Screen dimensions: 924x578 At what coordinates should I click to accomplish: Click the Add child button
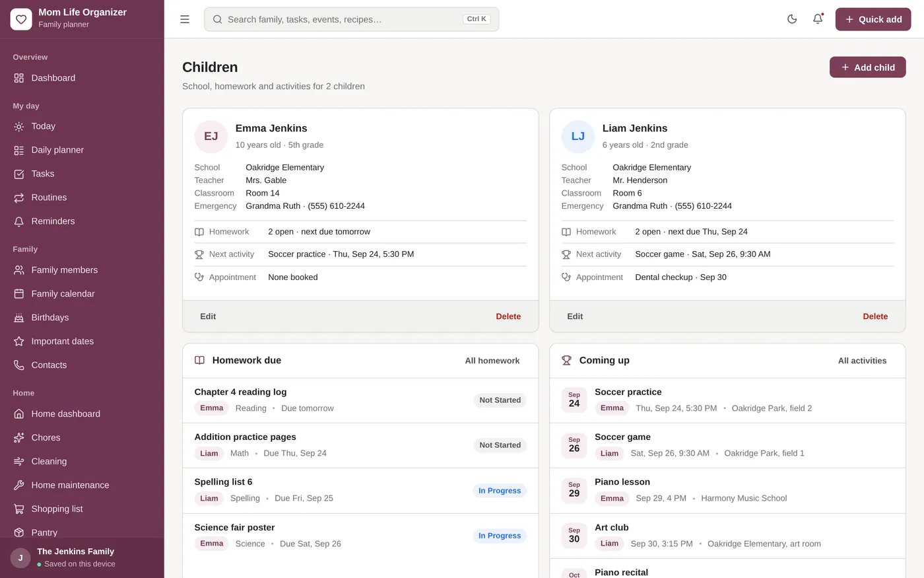[868, 67]
